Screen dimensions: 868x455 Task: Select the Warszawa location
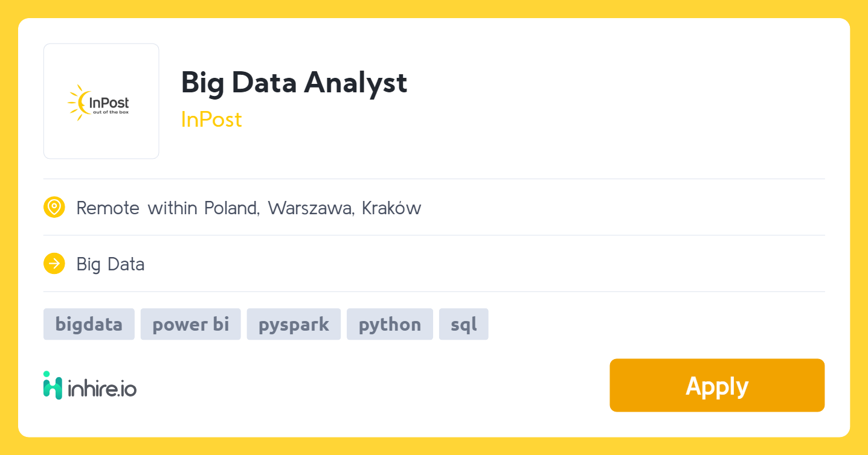pos(310,208)
